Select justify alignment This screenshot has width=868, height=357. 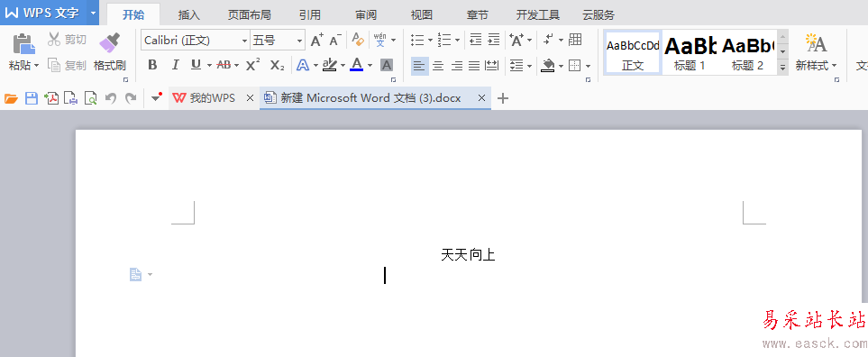(474, 66)
